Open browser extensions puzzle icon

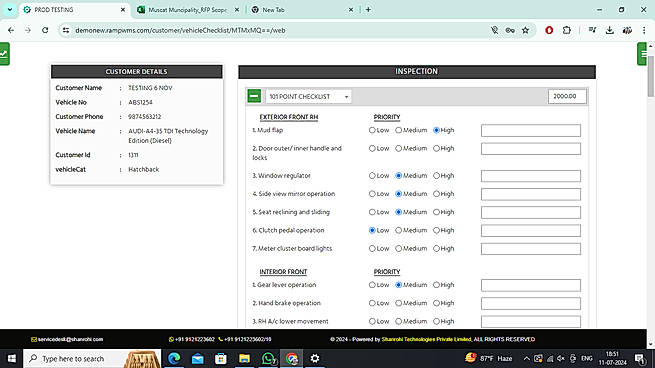coord(566,30)
